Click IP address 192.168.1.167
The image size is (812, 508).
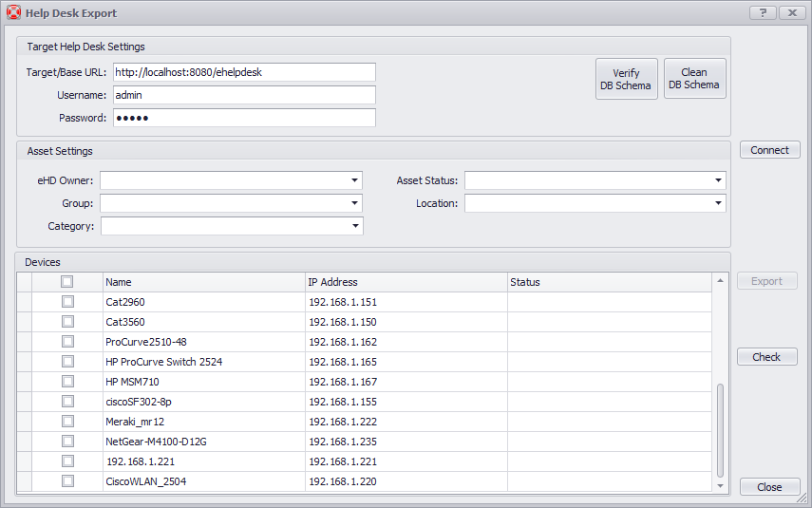pyautogui.click(x=343, y=382)
